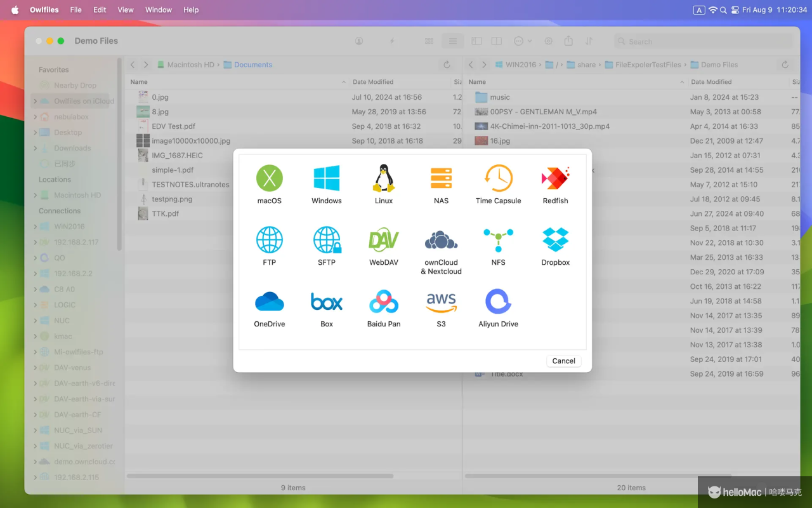Choose the Dropbox icon
The image size is (812, 508).
coord(555,240)
